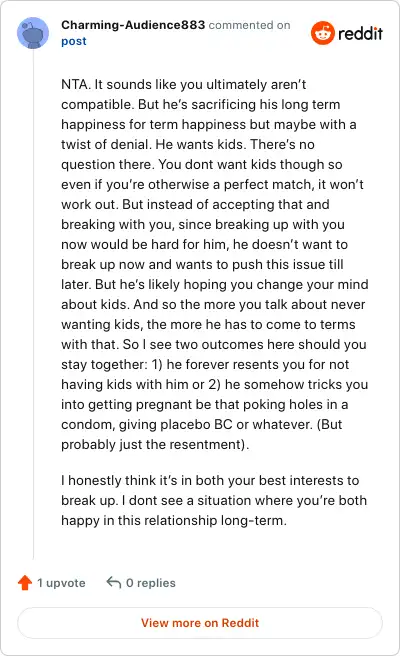Click the phrase "happy in this relationship long-term"
This screenshot has height=656, width=400.
[x=173, y=520]
